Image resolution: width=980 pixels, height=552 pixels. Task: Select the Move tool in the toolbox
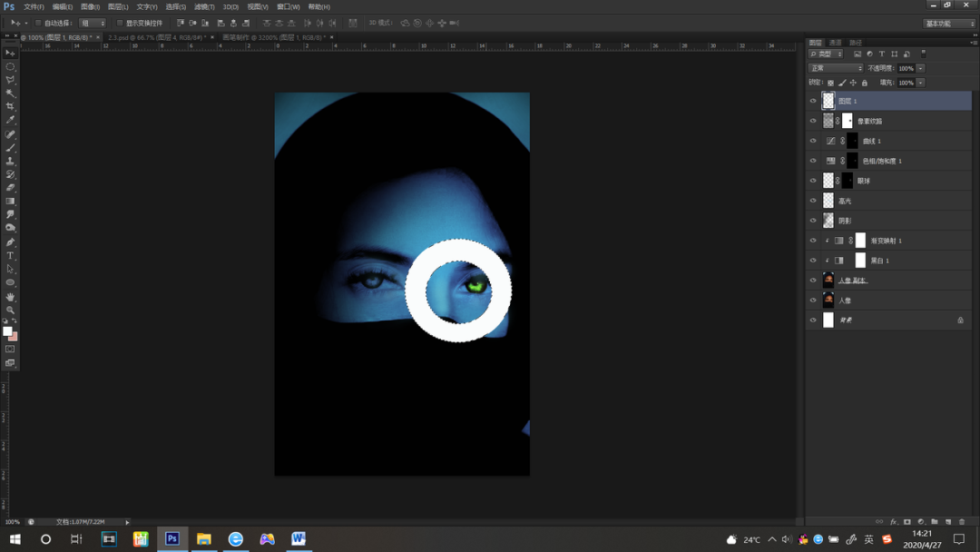click(10, 54)
